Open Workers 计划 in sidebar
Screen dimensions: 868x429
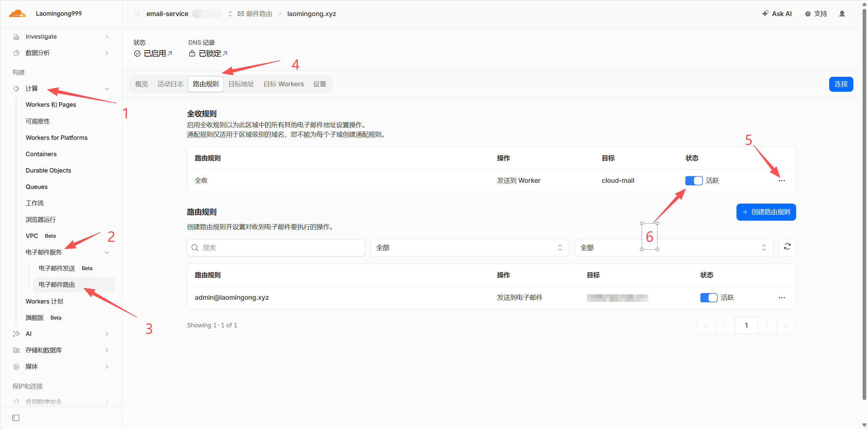pyautogui.click(x=44, y=301)
